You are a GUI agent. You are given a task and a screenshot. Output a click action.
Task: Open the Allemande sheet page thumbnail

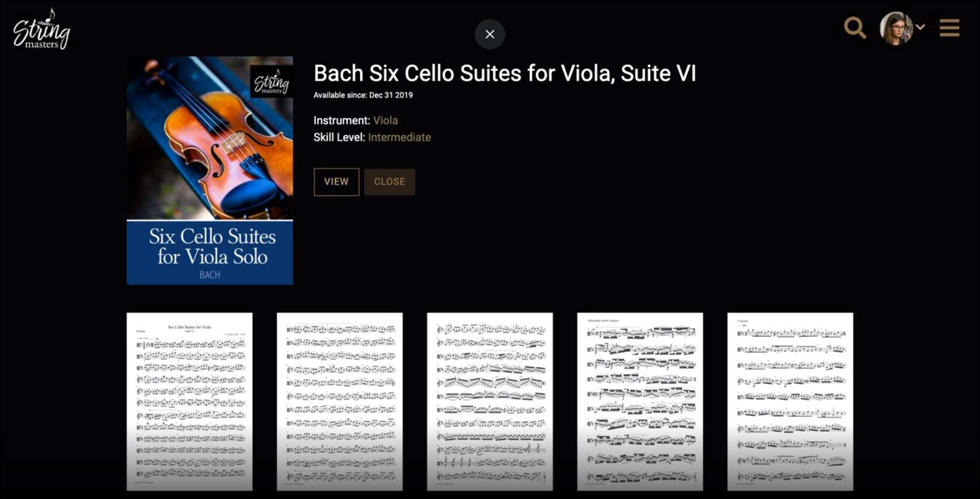click(640, 402)
